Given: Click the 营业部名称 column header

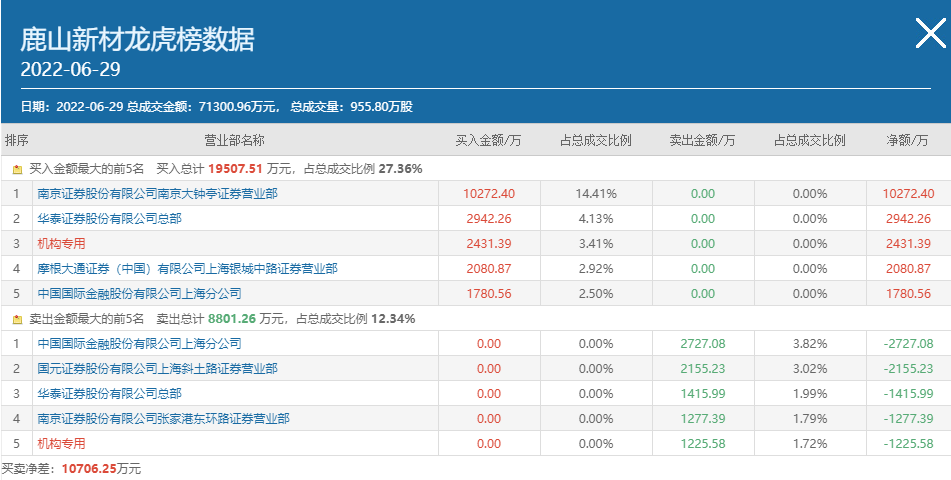Looking at the screenshot, I should coord(234,141).
